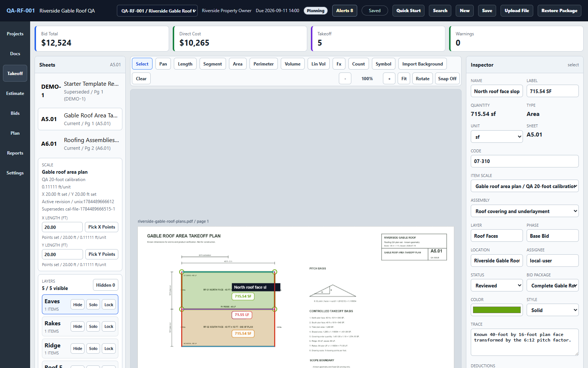Lock the Rakes layer
The height and width of the screenshot is (368, 588).
tap(109, 326)
